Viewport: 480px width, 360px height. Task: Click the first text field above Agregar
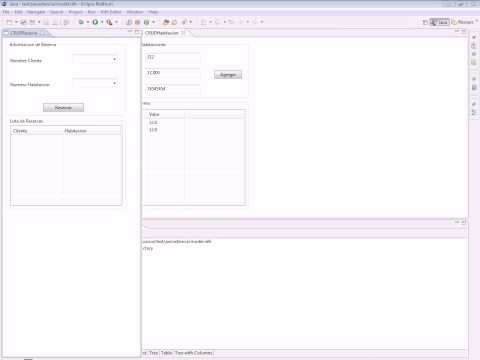(173, 57)
